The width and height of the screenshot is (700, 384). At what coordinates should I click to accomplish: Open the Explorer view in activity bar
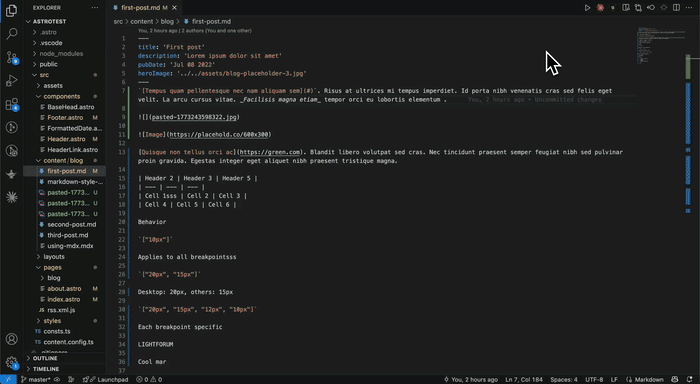coord(12,10)
